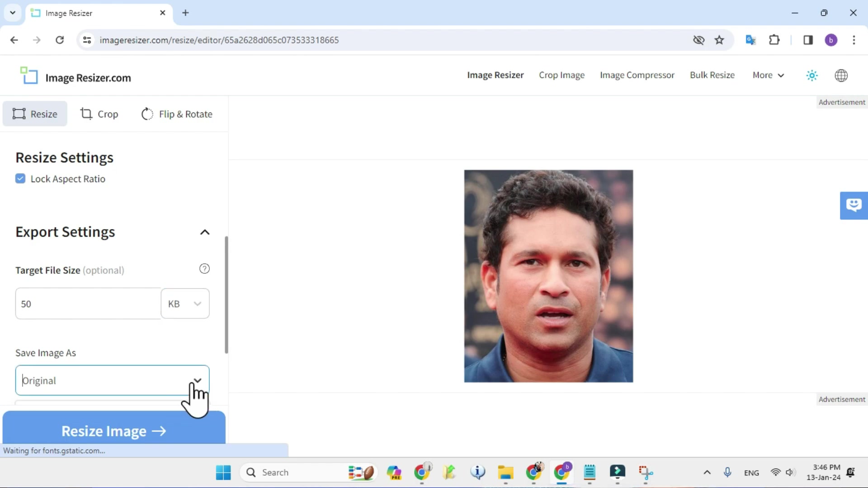
Task: Open the Chrome profile avatar
Action: [831, 40]
